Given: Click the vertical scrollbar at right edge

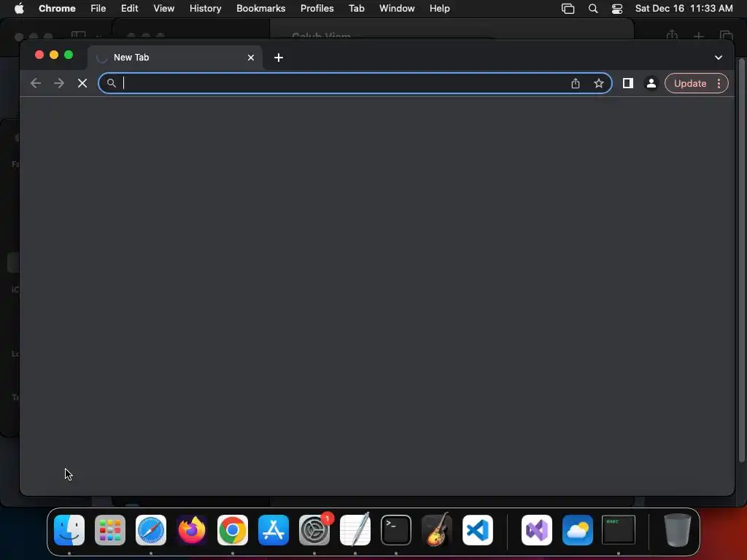Looking at the screenshot, I should 741,260.
